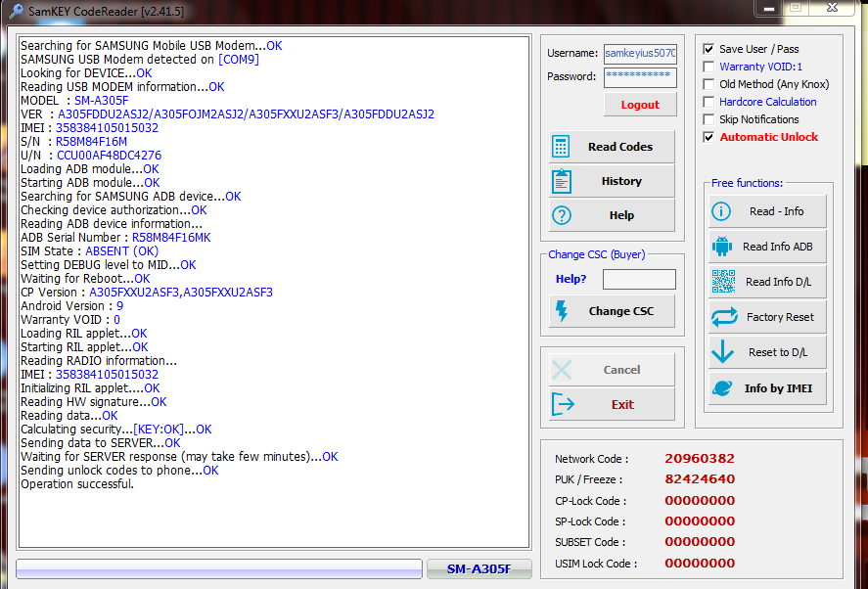
Task: Click the CP-Lock Code value 00000000
Action: pyautogui.click(x=700, y=500)
